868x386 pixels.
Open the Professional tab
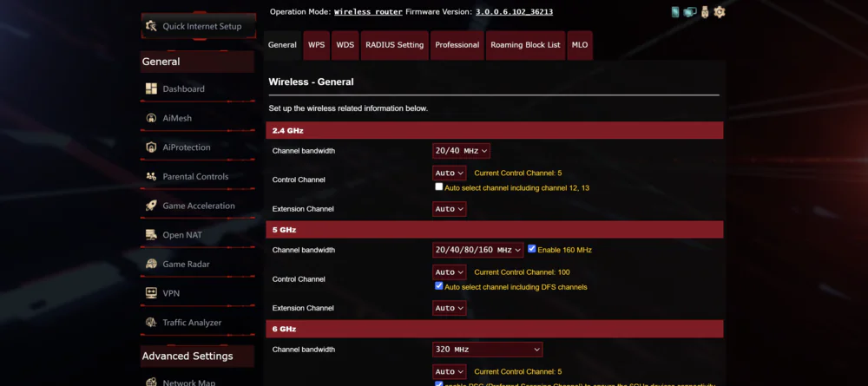pyautogui.click(x=457, y=45)
